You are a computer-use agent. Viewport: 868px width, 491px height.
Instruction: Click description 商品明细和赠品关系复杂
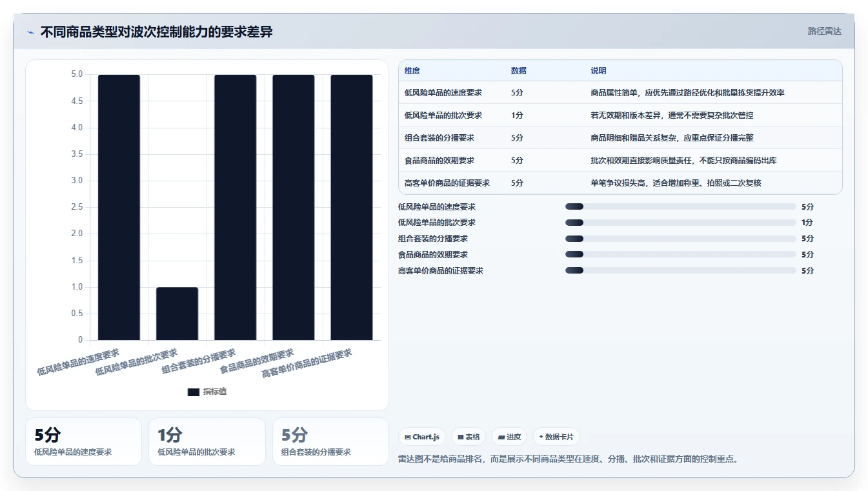click(x=672, y=138)
